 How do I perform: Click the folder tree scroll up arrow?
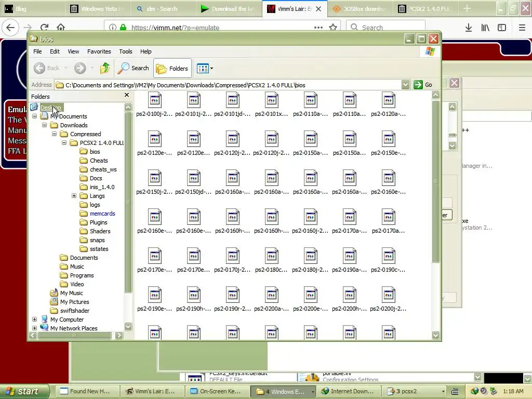click(128, 107)
